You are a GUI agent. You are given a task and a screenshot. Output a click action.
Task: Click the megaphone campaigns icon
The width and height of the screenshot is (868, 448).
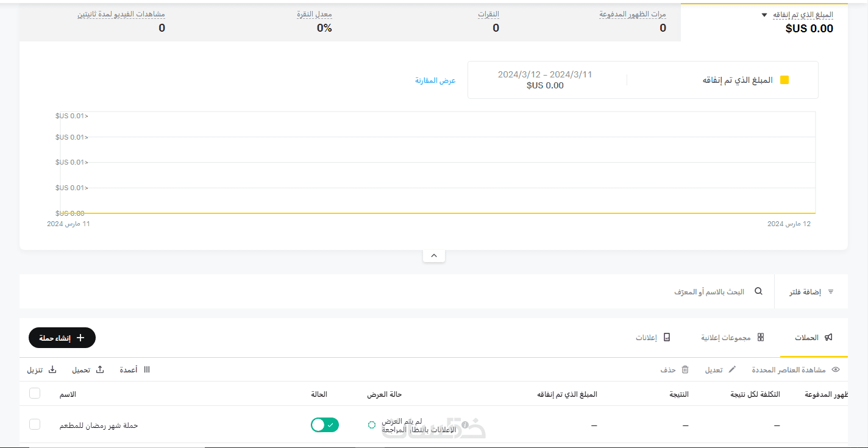[x=828, y=337]
